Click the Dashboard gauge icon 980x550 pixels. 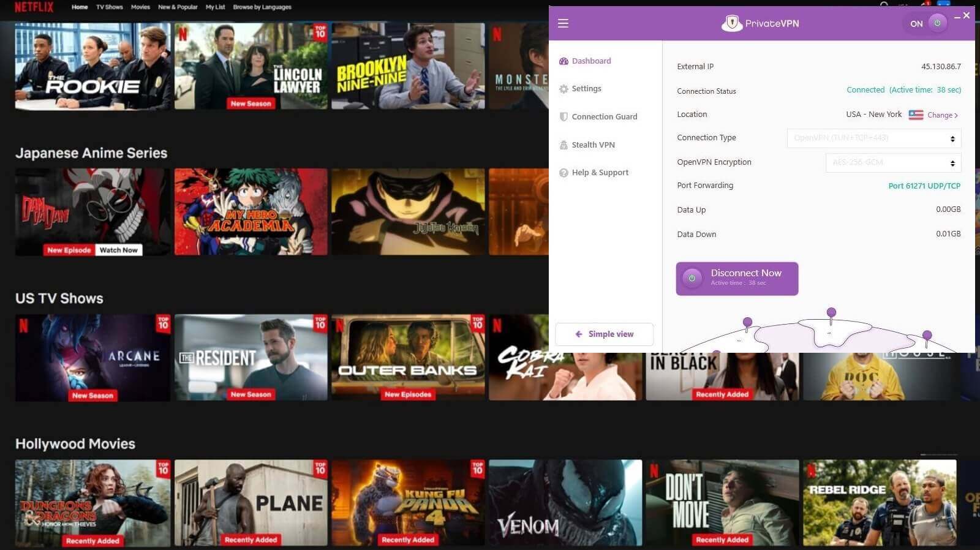(563, 61)
